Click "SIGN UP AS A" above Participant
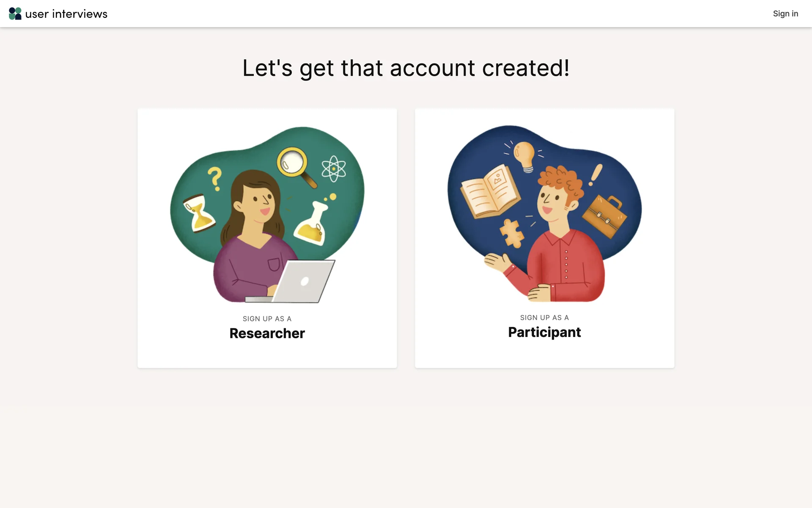This screenshot has height=508, width=812. [x=544, y=317]
